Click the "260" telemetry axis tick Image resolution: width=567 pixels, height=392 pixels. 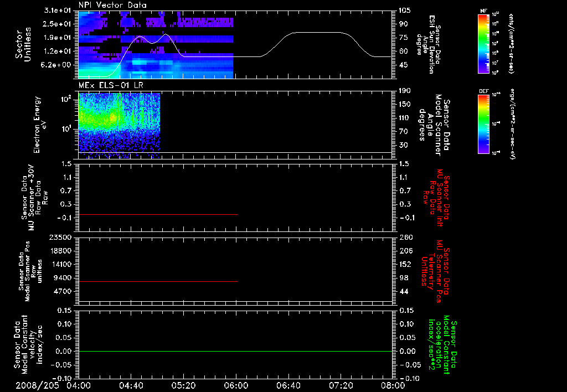[405, 237]
